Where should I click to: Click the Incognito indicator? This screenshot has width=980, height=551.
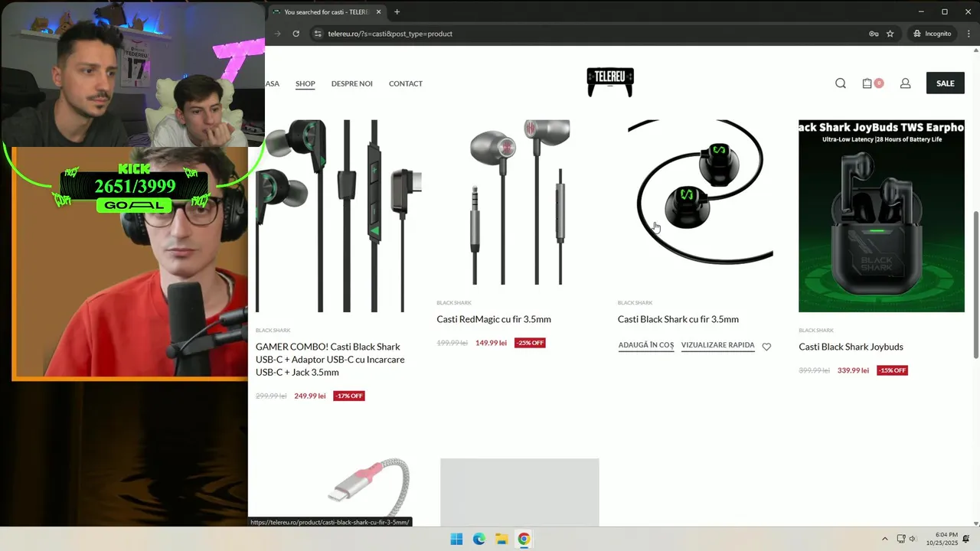click(x=932, y=34)
